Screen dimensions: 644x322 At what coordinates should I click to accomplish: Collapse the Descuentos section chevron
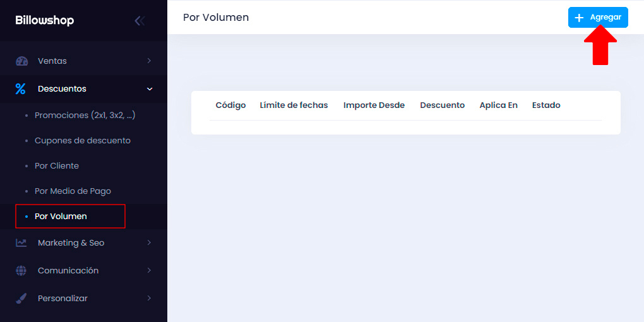149,89
